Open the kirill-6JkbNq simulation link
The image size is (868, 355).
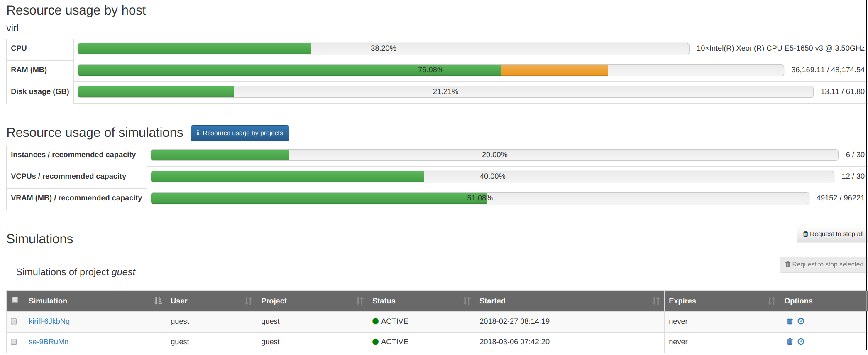point(49,321)
